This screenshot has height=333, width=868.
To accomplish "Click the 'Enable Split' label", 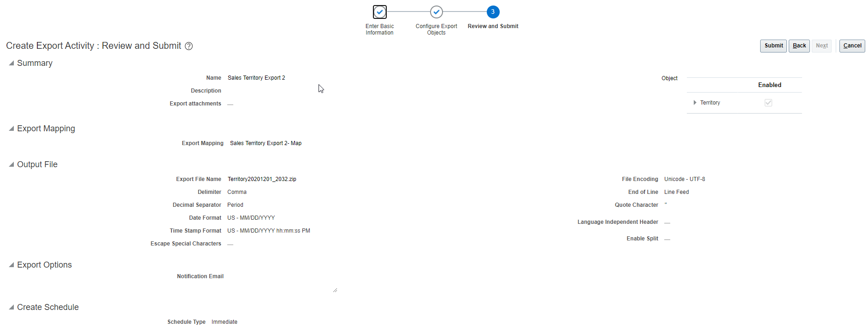I will (642, 239).
